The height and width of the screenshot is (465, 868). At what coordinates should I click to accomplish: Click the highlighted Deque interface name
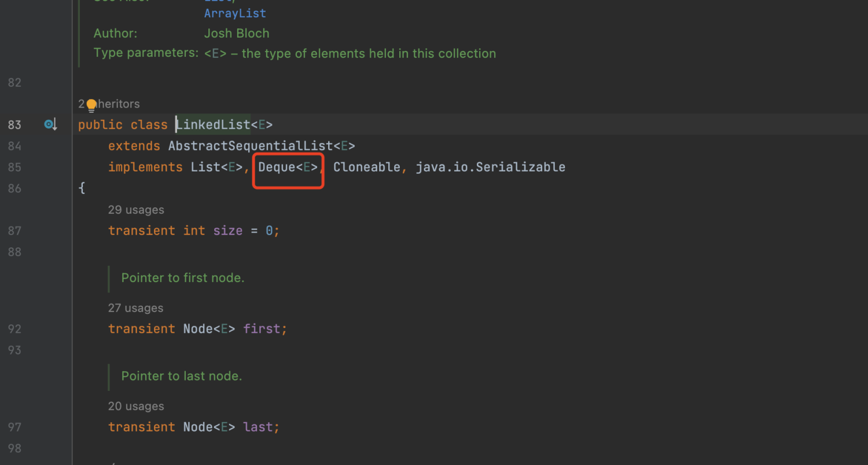tap(277, 167)
